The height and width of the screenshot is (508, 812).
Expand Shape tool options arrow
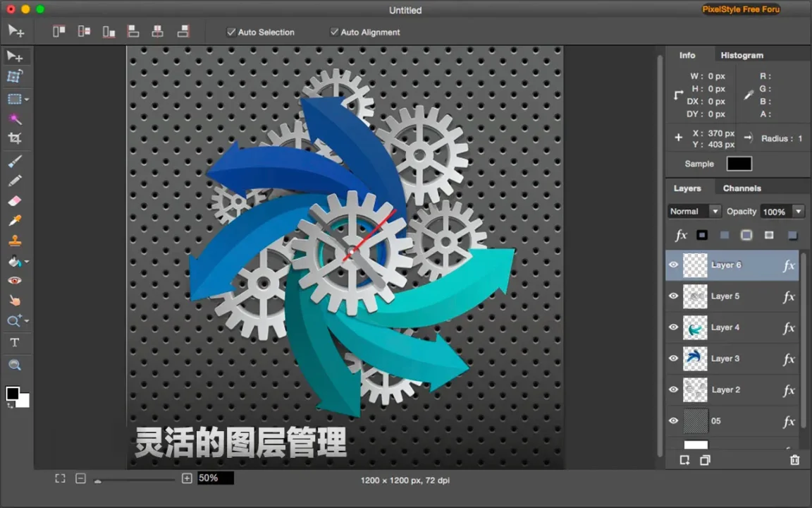[26, 321]
